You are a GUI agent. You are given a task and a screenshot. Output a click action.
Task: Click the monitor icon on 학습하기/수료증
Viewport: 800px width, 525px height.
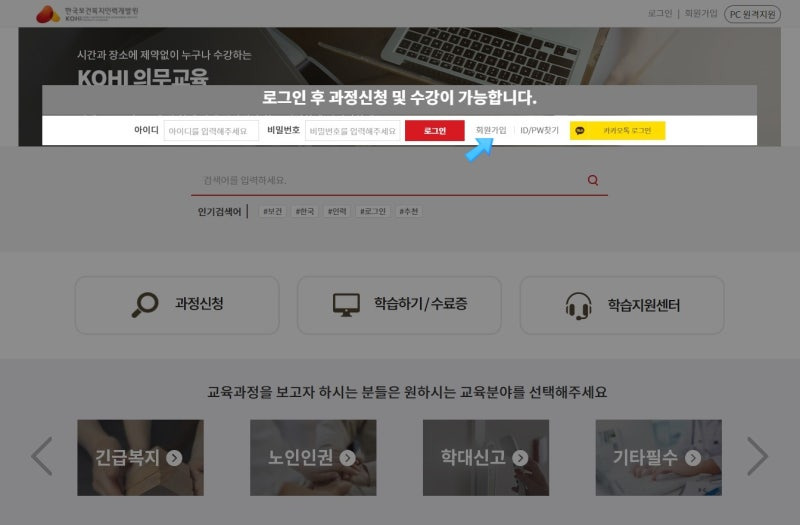pos(346,305)
